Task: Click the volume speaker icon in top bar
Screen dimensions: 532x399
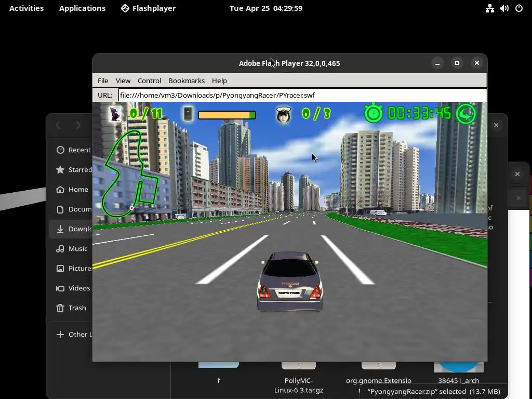Action: pyautogui.click(x=504, y=8)
